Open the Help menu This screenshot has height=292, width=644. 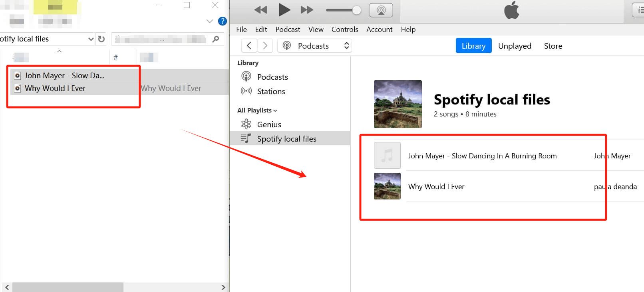click(408, 30)
